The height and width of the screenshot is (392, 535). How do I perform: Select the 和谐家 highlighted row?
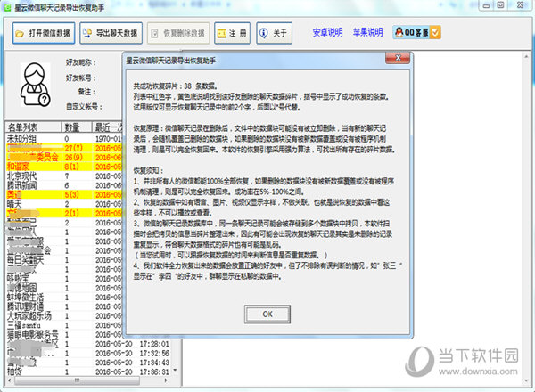pyautogui.click(x=65, y=167)
